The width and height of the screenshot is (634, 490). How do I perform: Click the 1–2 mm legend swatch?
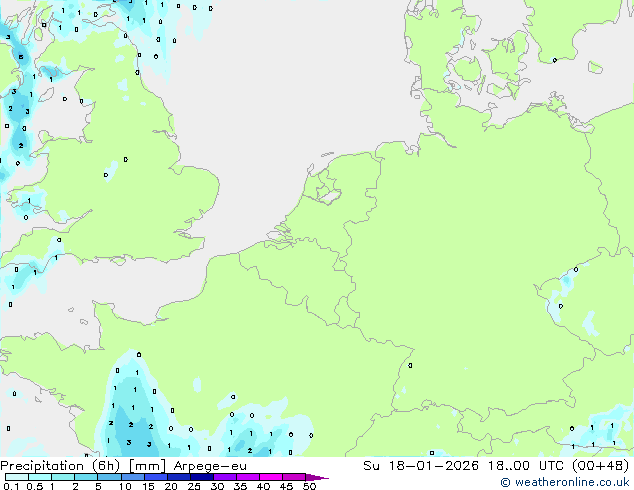pyautogui.click(x=63, y=477)
